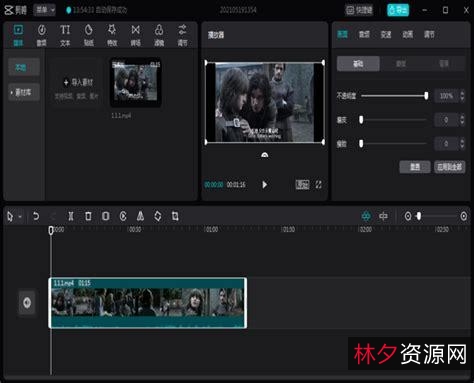This screenshot has height=383, width=474.
Task: Open the 菜单 dropdown menu
Action: [45, 10]
